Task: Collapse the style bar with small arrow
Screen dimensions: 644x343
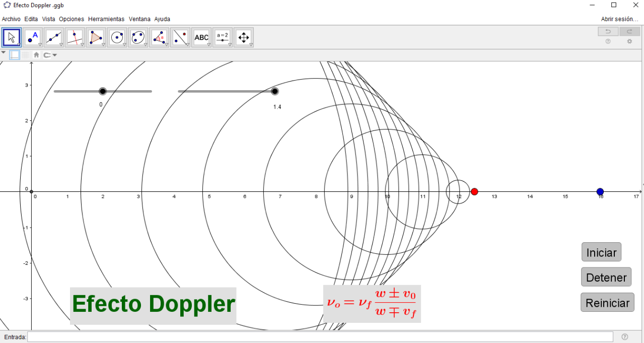Action: [x=4, y=52]
